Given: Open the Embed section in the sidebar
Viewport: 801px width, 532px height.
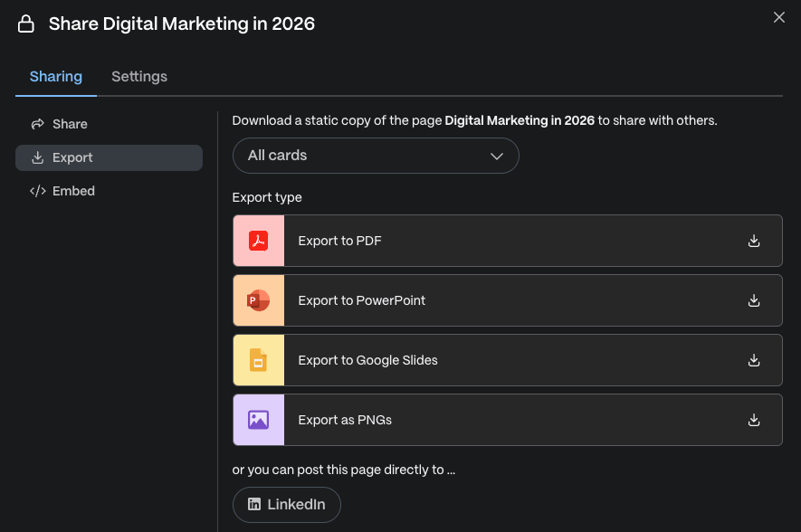Looking at the screenshot, I should [109, 191].
